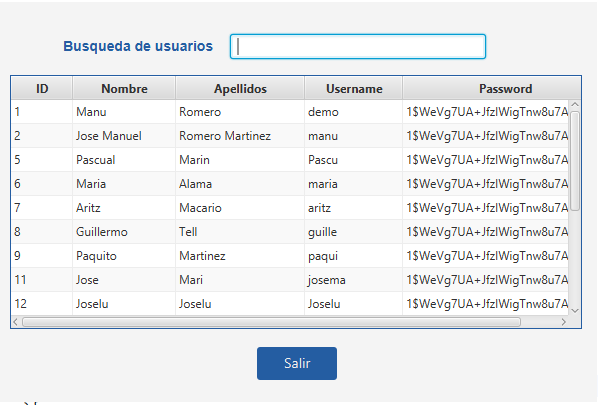Viewport: 598px width, 405px height.
Task: Click ID cell '7'
Action: [42, 208]
